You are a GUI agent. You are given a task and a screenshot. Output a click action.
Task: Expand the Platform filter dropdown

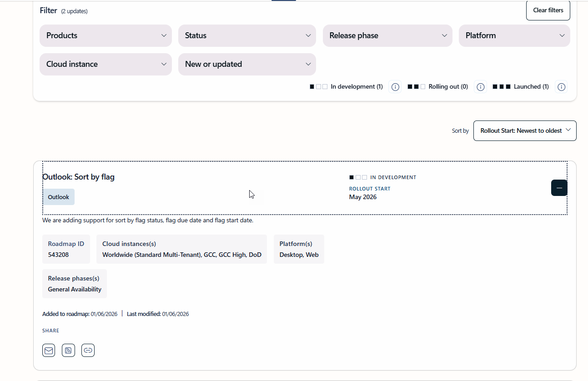tap(514, 35)
